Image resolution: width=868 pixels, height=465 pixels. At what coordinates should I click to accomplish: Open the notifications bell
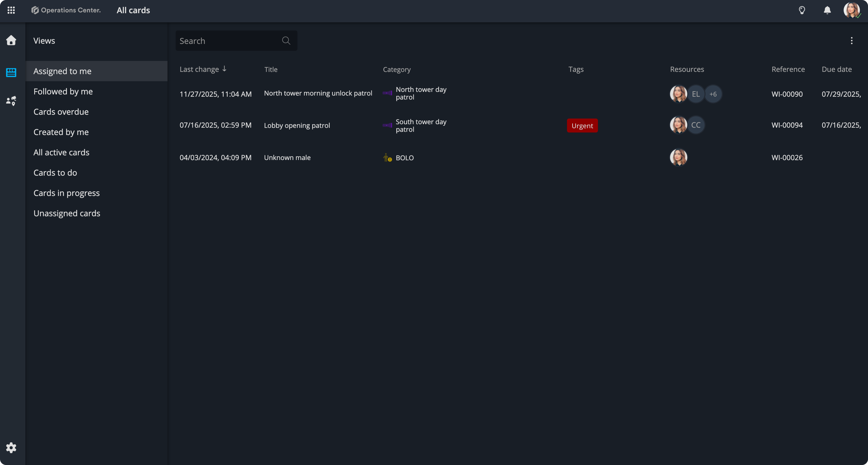point(827,10)
